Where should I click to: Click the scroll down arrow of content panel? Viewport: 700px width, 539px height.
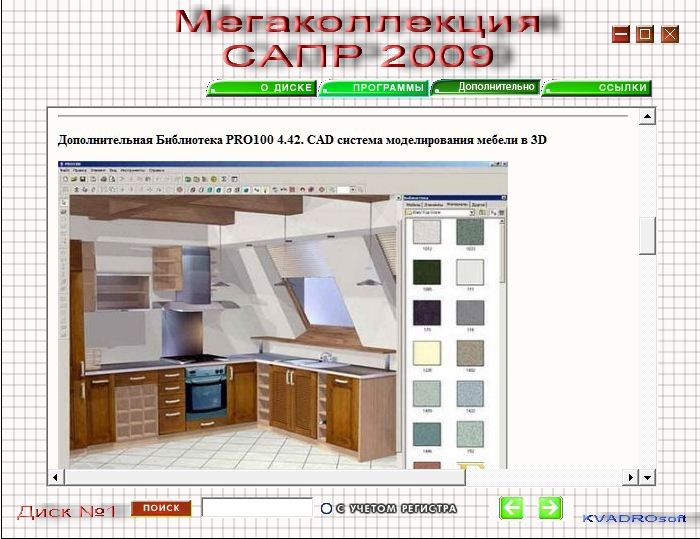(x=647, y=477)
